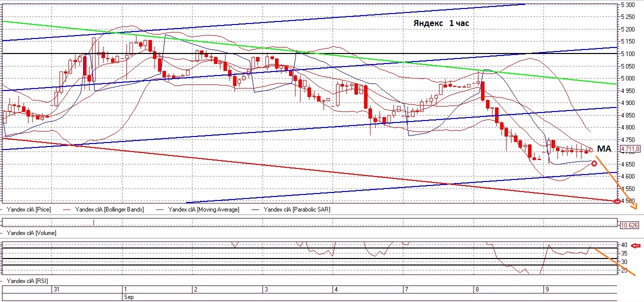Select the Yandex clA [Moving Average] legend label
This screenshot has width=644, height=302.
click(x=203, y=209)
